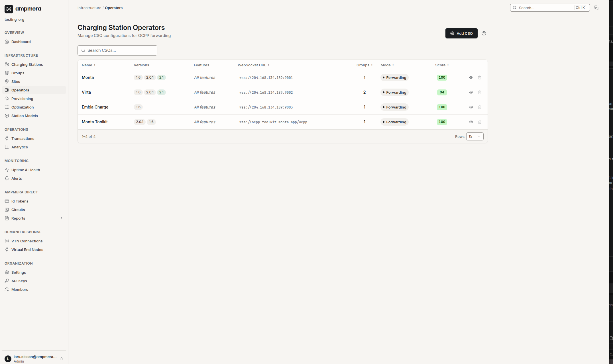Open the user account switcher chevron
The width and height of the screenshot is (613, 364).
[x=62, y=359]
